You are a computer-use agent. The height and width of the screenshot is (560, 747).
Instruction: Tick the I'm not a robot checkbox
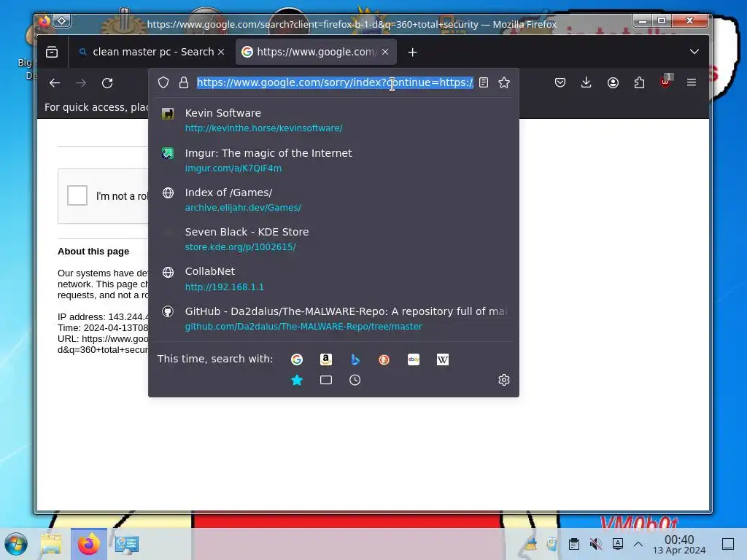(77, 195)
